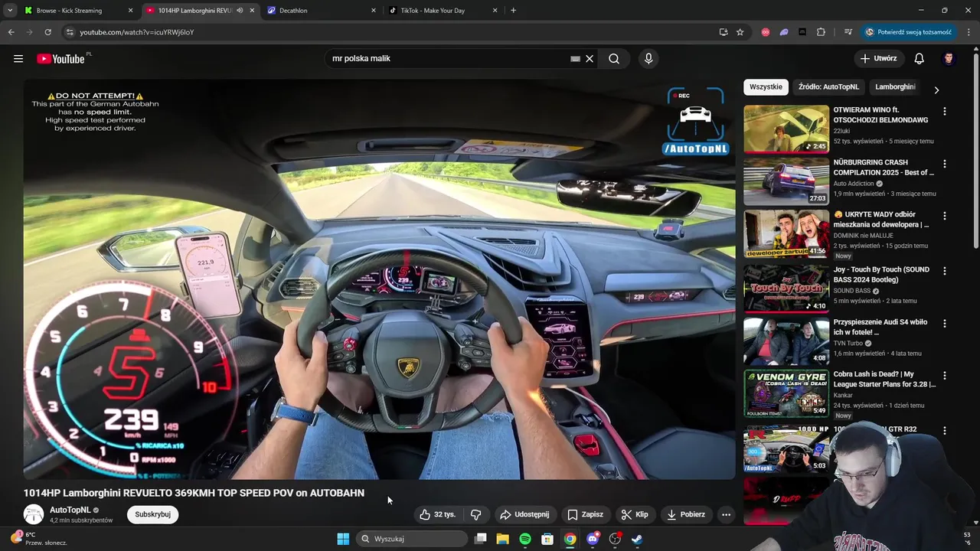The image size is (980, 551).
Task: Click the Chrome address bar URL
Action: point(136,32)
